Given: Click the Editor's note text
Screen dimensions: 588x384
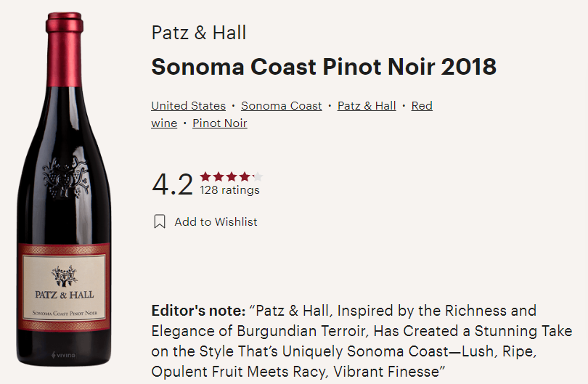Looking at the screenshot, I should click(363, 341).
